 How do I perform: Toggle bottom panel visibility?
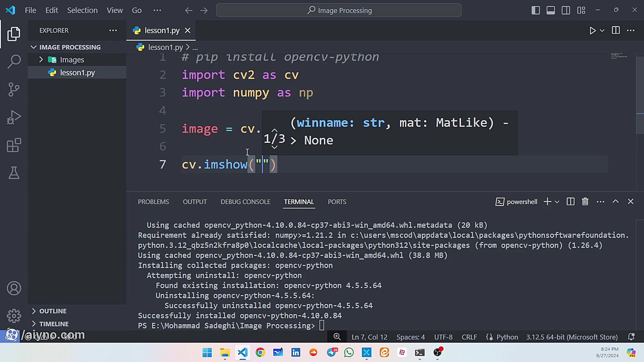pos(551,10)
